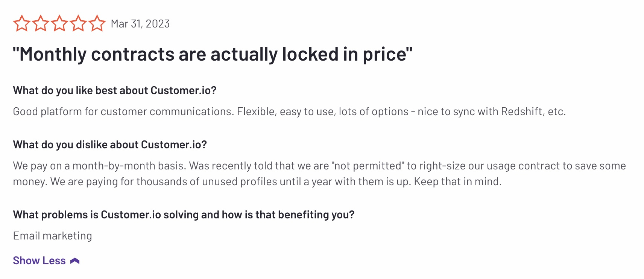
Task: Click the second rating star
Action: pyautogui.click(x=41, y=23)
